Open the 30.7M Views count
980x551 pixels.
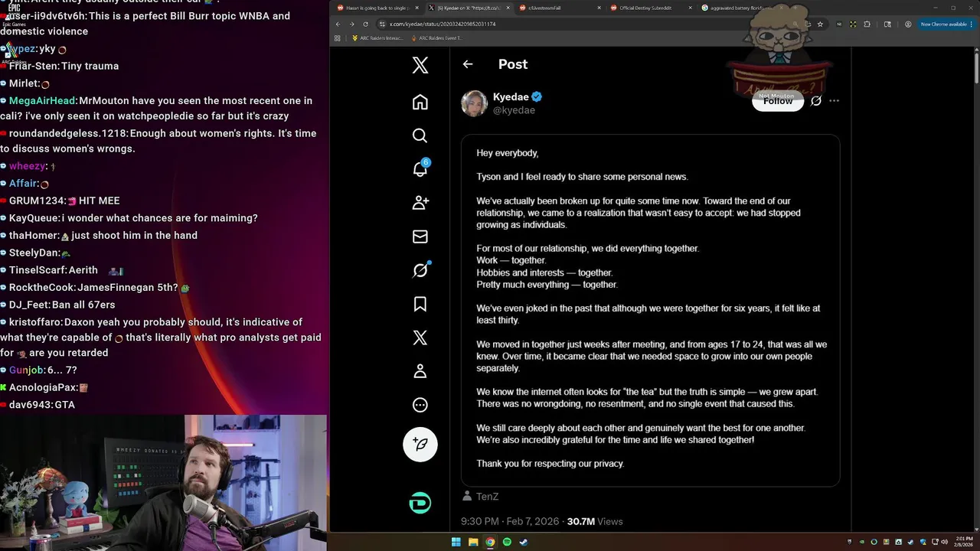coord(595,521)
